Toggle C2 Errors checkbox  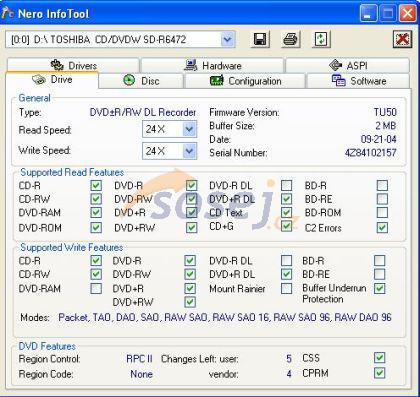coord(382,228)
